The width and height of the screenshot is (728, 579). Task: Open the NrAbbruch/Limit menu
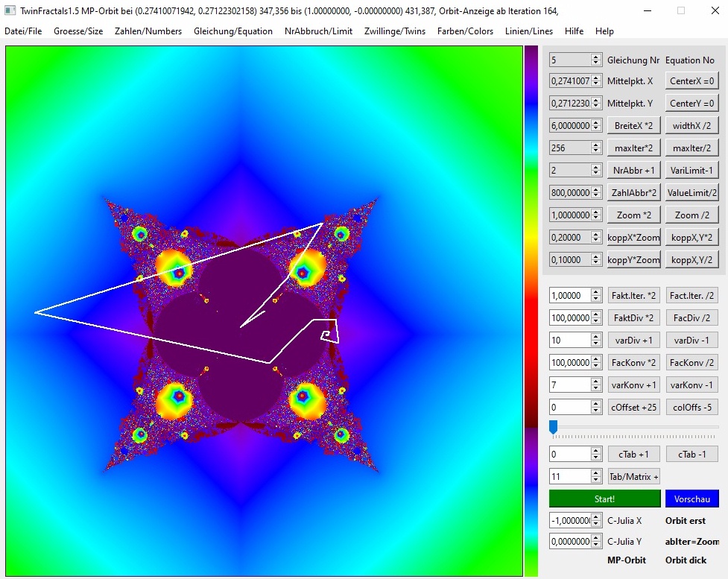tap(318, 31)
